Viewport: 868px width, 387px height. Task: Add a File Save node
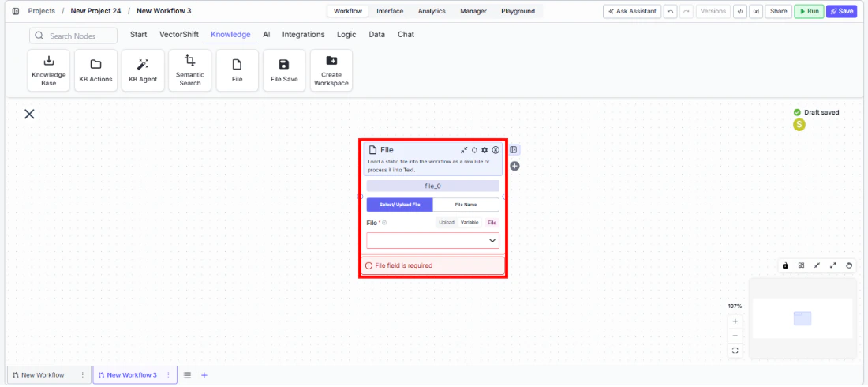(284, 70)
